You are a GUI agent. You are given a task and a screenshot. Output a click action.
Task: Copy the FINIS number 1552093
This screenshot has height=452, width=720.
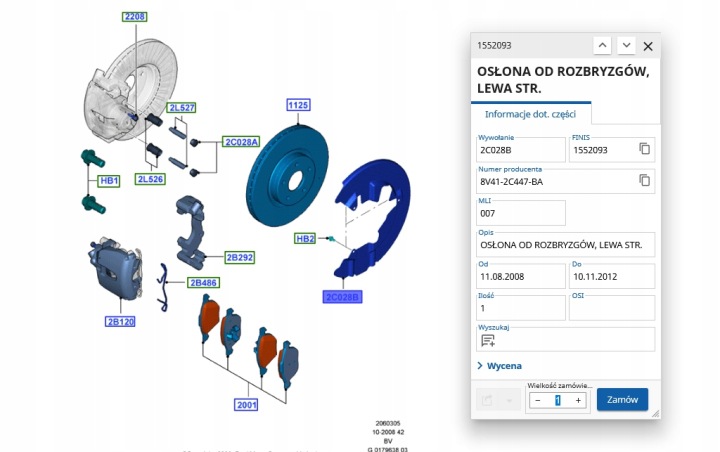[644, 148]
